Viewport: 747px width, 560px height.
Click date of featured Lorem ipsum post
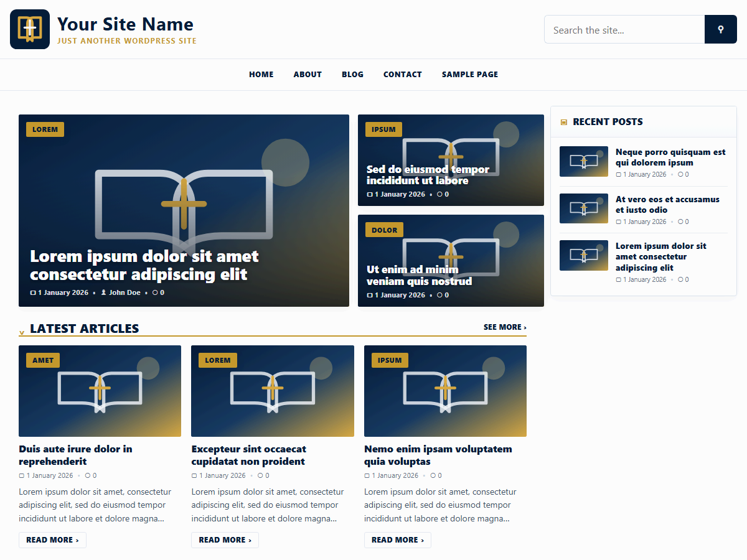(x=59, y=292)
